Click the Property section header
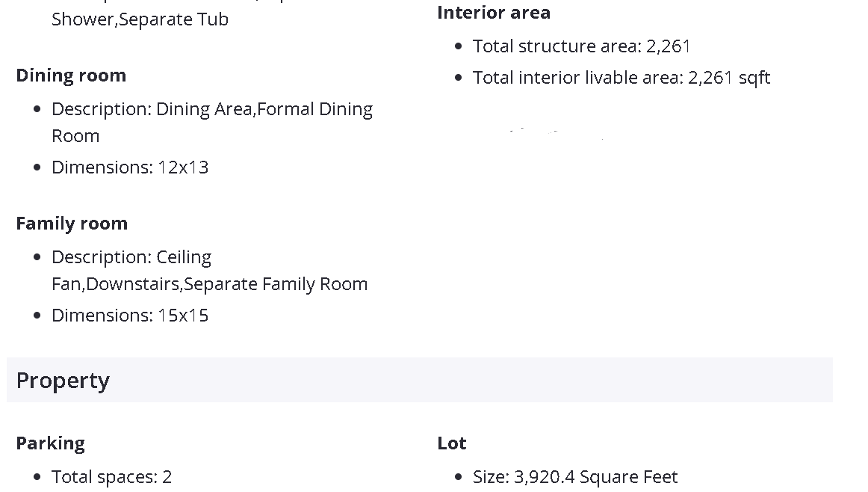 coord(63,381)
